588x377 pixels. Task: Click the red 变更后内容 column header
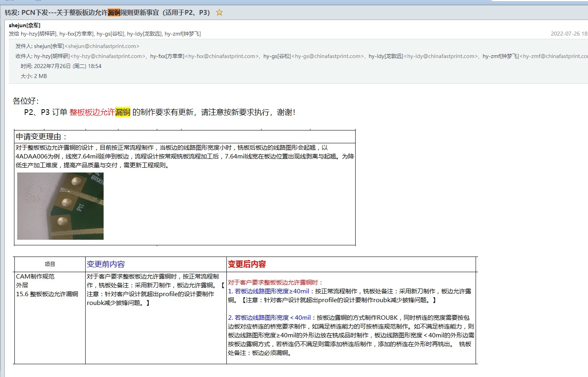point(247,264)
